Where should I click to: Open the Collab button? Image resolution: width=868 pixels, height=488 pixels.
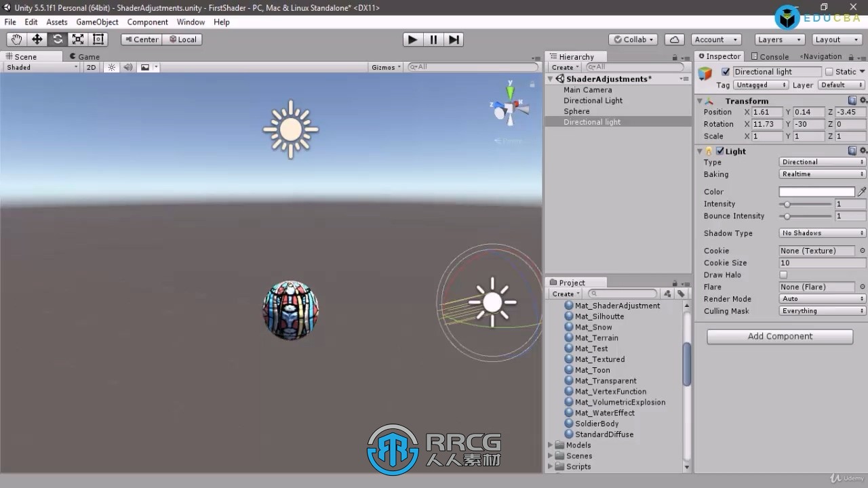pos(633,39)
